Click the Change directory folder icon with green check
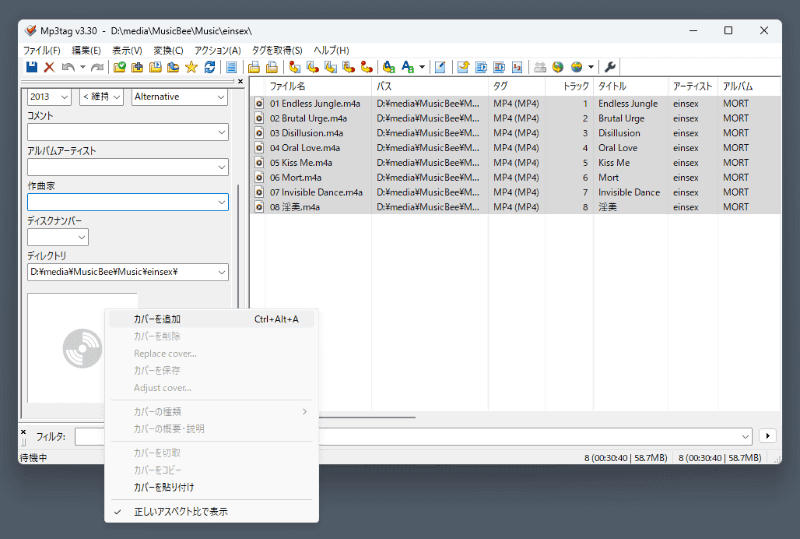Viewport: 800px width, 539px height. tap(119, 67)
